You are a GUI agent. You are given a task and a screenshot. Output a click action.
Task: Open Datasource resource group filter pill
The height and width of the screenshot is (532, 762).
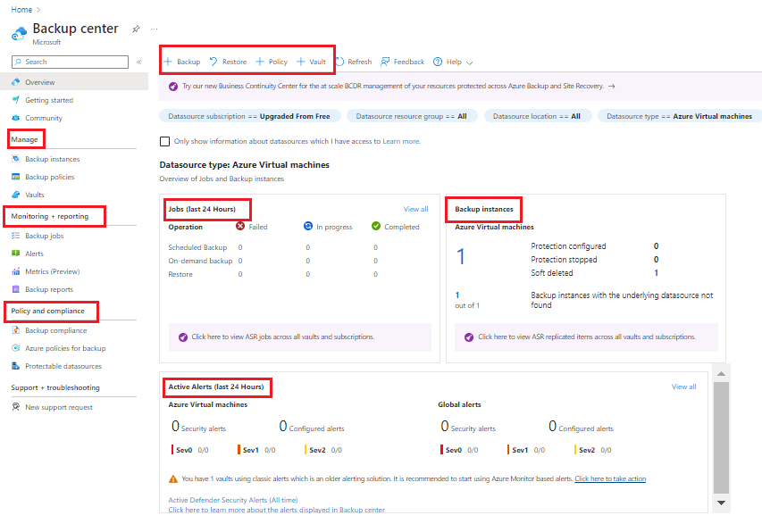(412, 117)
